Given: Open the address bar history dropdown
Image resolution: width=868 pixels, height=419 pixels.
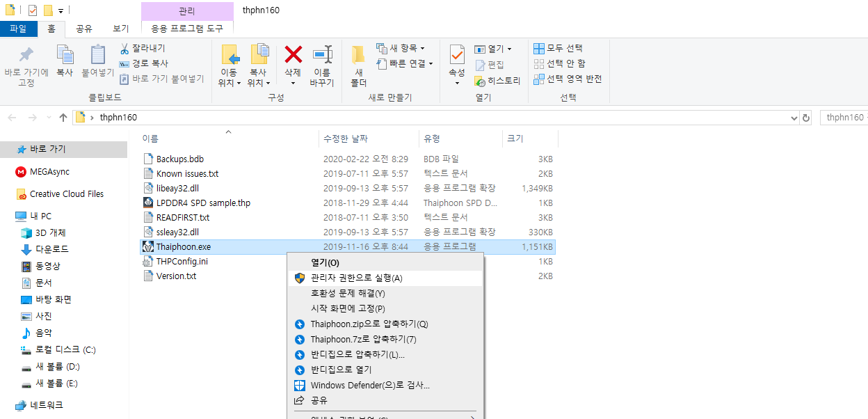Looking at the screenshot, I should [x=794, y=118].
